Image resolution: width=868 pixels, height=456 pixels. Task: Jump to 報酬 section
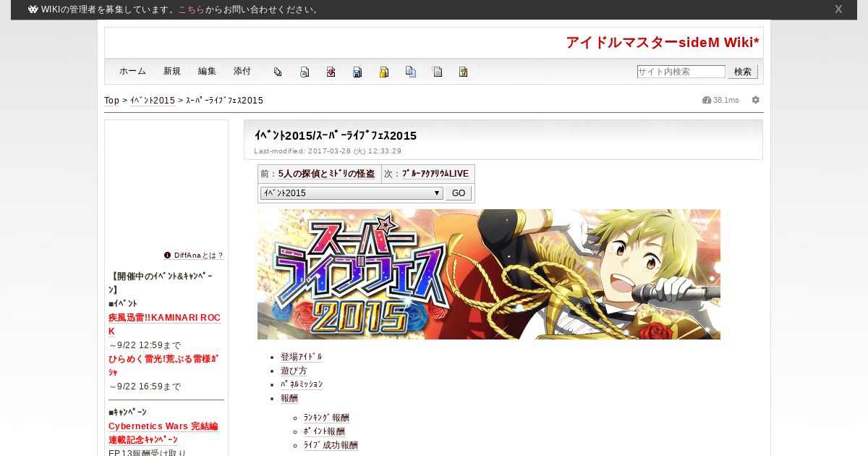pyautogui.click(x=289, y=398)
